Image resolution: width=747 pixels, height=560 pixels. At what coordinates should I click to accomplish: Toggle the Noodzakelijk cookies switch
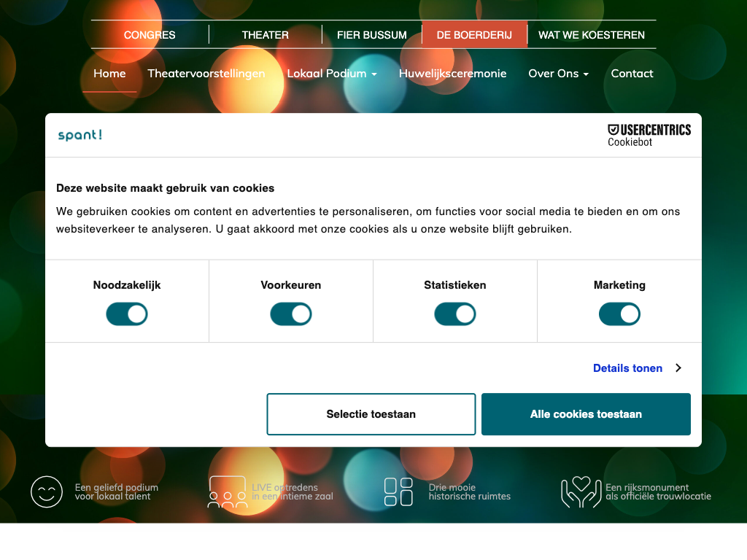click(127, 314)
